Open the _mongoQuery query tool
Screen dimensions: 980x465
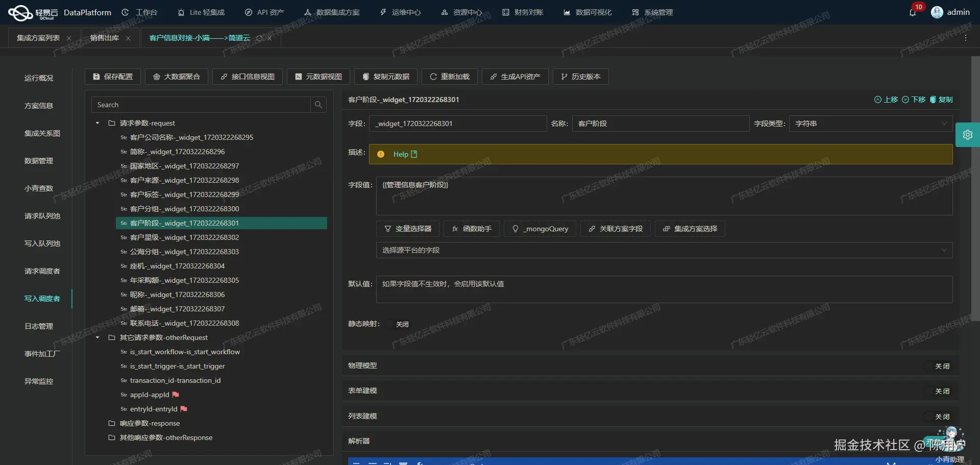coord(540,229)
